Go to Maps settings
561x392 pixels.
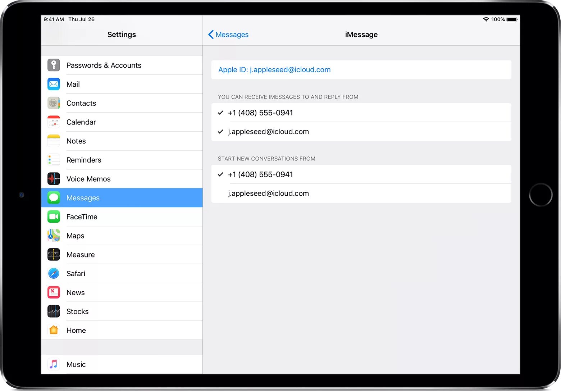[x=122, y=236]
